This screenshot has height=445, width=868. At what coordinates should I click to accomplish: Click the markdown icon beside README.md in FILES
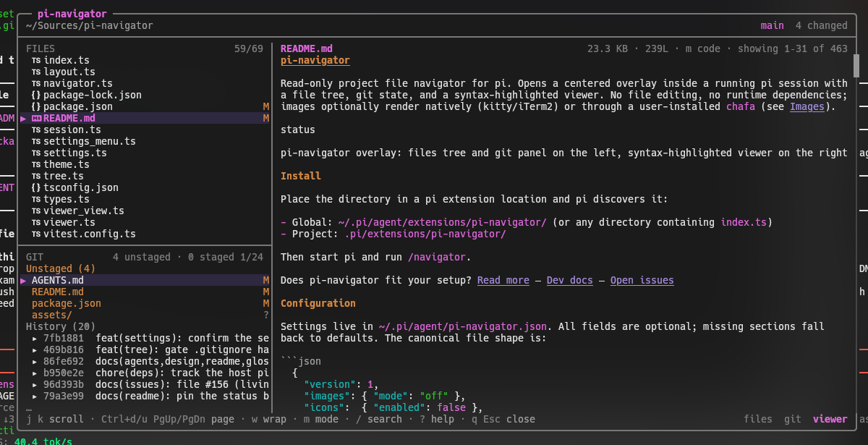tap(36, 119)
